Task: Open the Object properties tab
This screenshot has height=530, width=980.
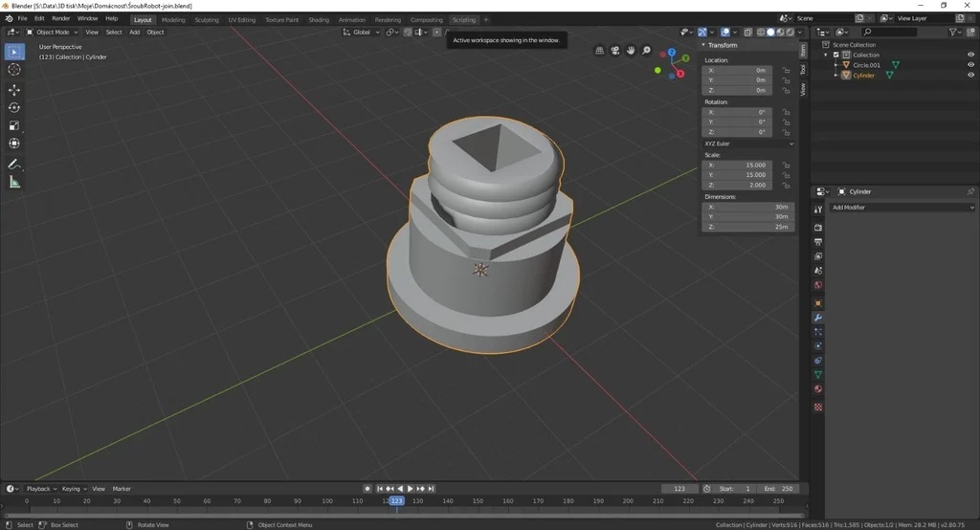Action: coord(818,303)
